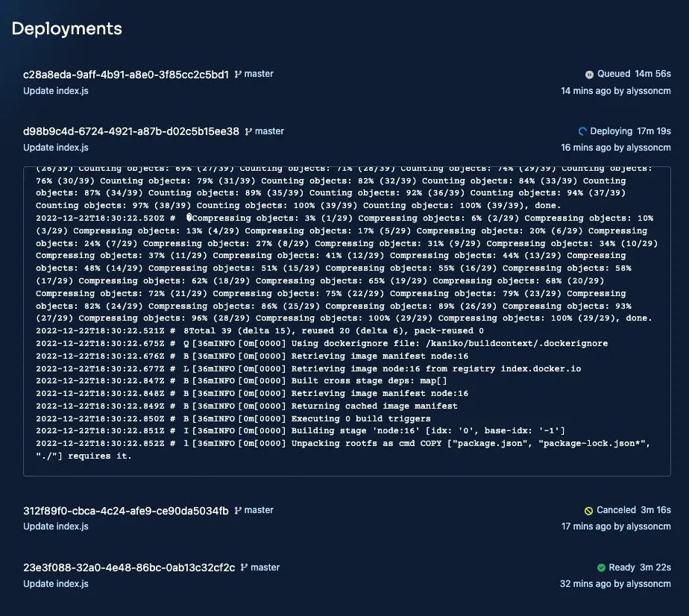Click log line 'Using dockerignore file'
The width and height of the screenshot is (689, 616).
click(x=321, y=344)
